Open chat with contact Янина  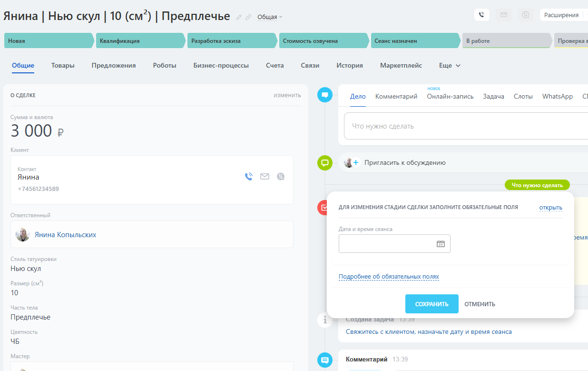point(281,177)
